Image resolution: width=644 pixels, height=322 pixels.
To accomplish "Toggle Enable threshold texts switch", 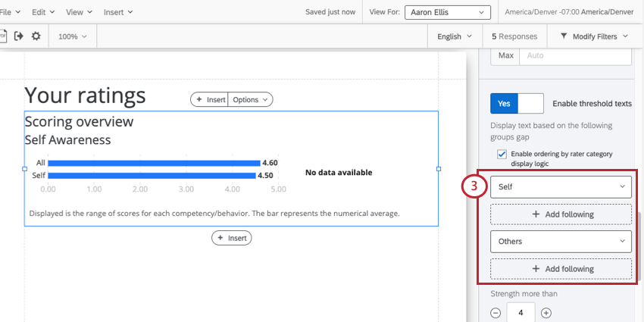I will (517, 104).
